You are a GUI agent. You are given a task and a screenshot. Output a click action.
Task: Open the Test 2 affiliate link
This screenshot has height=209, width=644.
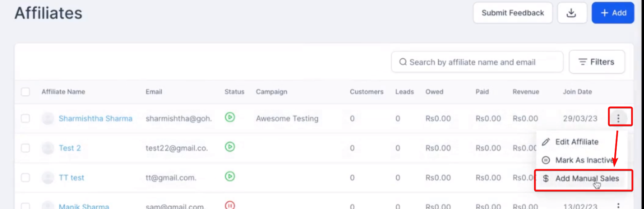(x=70, y=148)
